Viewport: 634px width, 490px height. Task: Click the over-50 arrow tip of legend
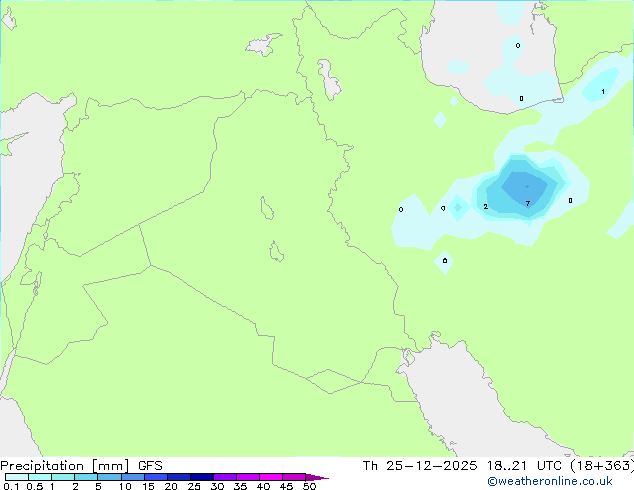tap(317, 477)
